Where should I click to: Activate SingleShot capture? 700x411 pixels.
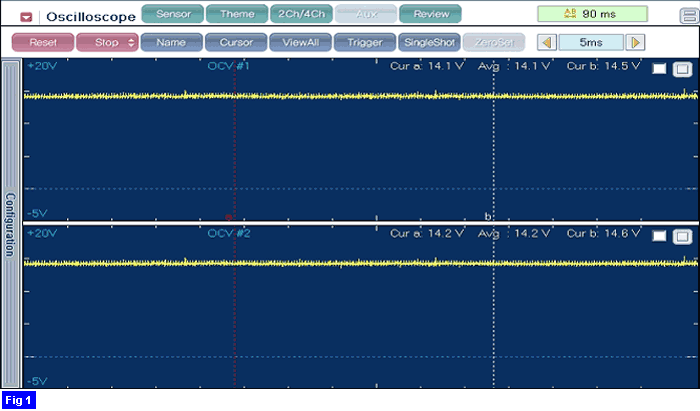pos(428,43)
